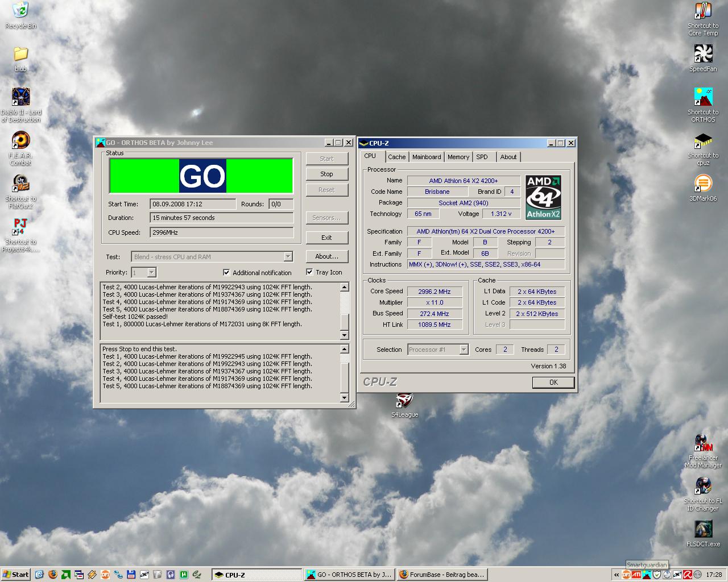This screenshot has height=582, width=728.
Task: Launch the FL ID Changer shortcut
Action: click(x=703, y=493)
